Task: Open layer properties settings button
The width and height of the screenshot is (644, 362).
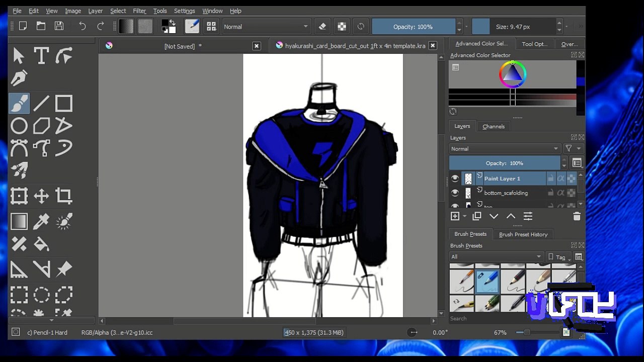Action: point(528,216)
